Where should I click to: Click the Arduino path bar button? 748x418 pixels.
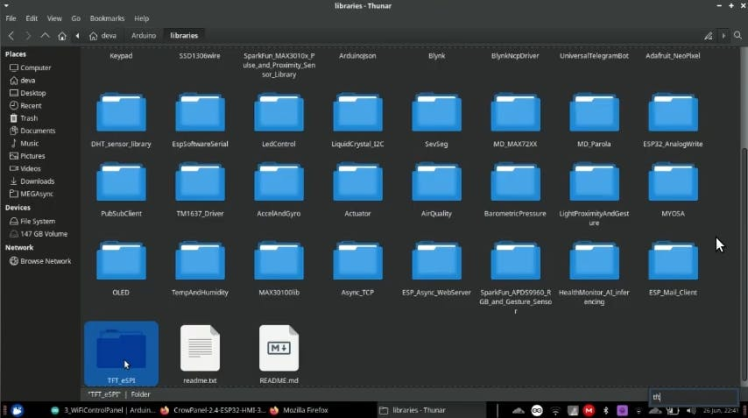[x=143, y=36]
